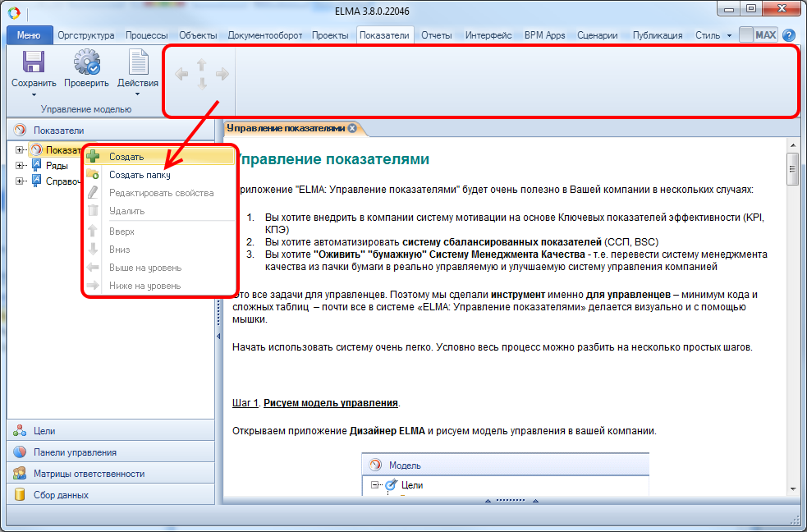Screen dimensions: 807x532
Task: Close the Управление показателями tab
Action: click(352, 128)
